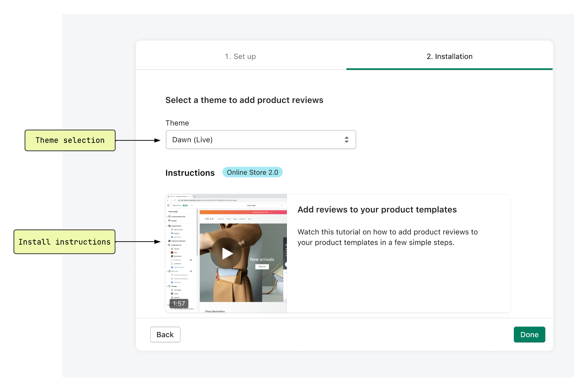The image size is (588, 391).
Task: Click the Theme field label
Action: (x=177, y=123)
